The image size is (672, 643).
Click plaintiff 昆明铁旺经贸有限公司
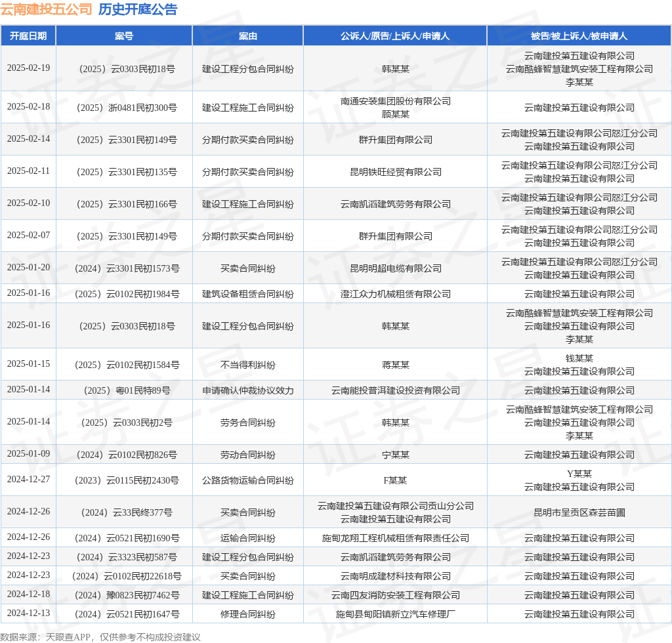tap(395, 172)
